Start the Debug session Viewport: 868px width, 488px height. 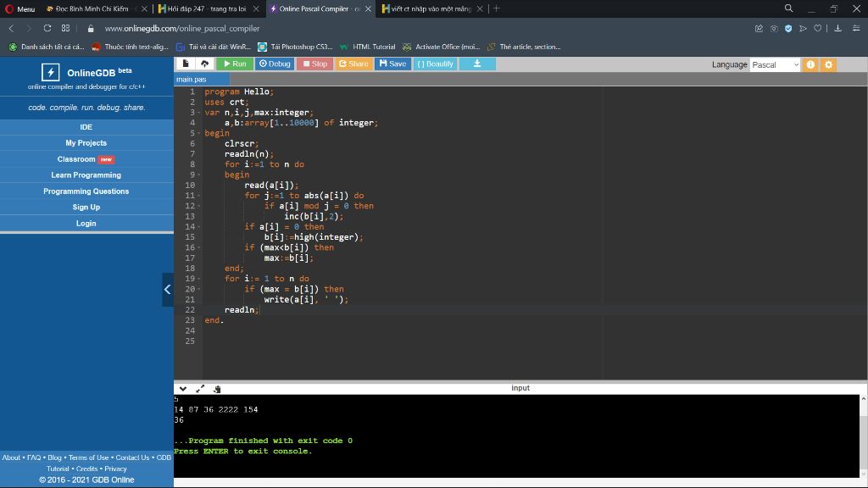[275, 64]
